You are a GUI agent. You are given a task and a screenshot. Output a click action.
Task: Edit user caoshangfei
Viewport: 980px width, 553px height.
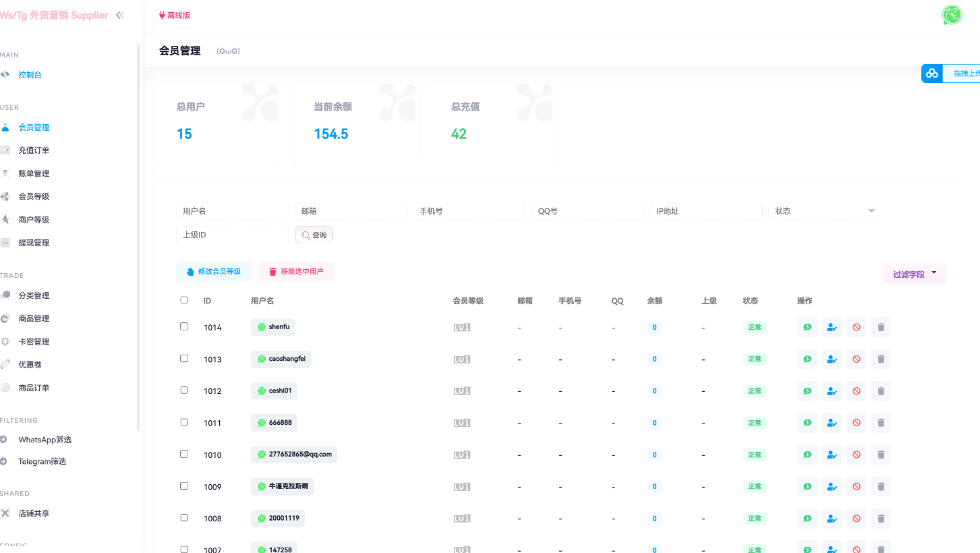[832, 359]
